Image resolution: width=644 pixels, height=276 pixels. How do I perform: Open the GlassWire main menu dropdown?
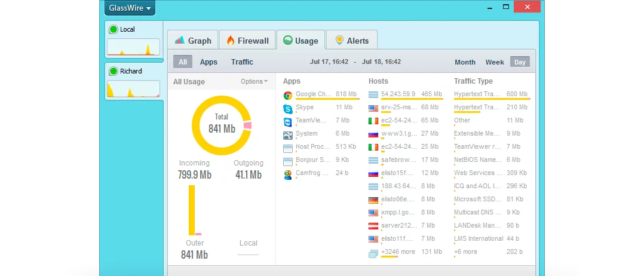click(130, 8)
